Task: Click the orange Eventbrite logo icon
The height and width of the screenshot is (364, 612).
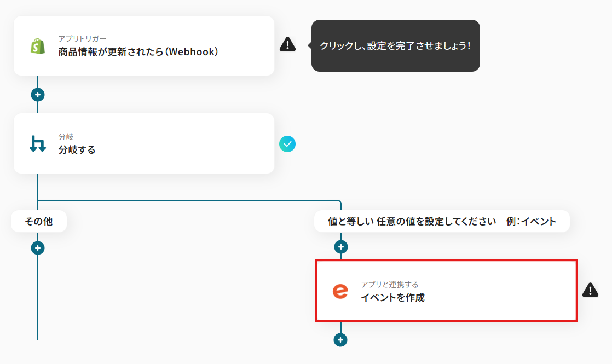Action: 340,291
